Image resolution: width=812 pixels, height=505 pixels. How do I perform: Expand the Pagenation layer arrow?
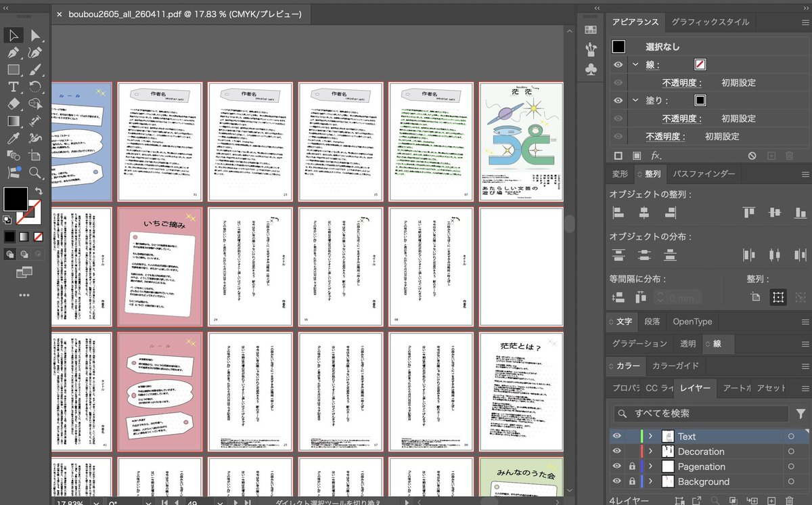point(650,466)
